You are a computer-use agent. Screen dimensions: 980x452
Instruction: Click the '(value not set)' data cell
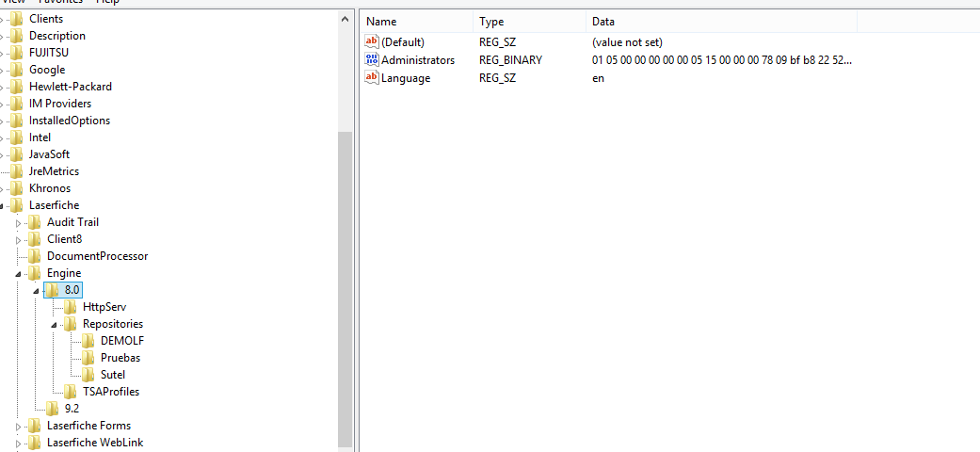click(x=627, y=41)
